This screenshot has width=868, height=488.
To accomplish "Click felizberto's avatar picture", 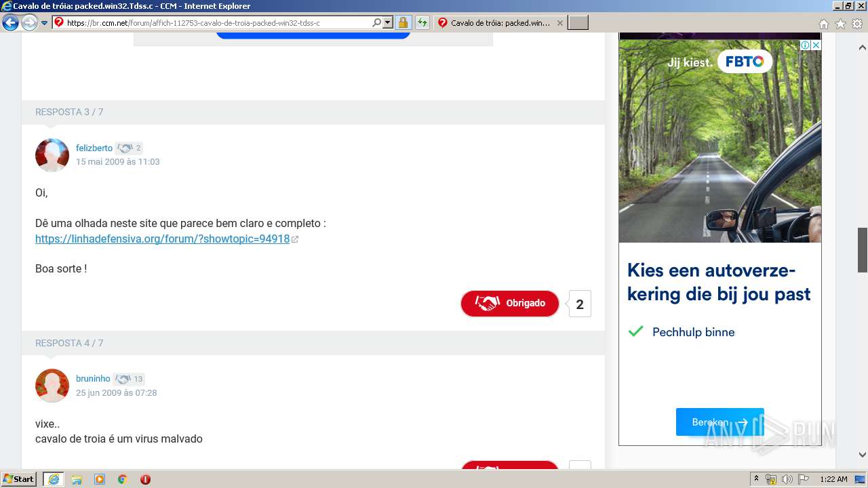I will click(52, 155).
